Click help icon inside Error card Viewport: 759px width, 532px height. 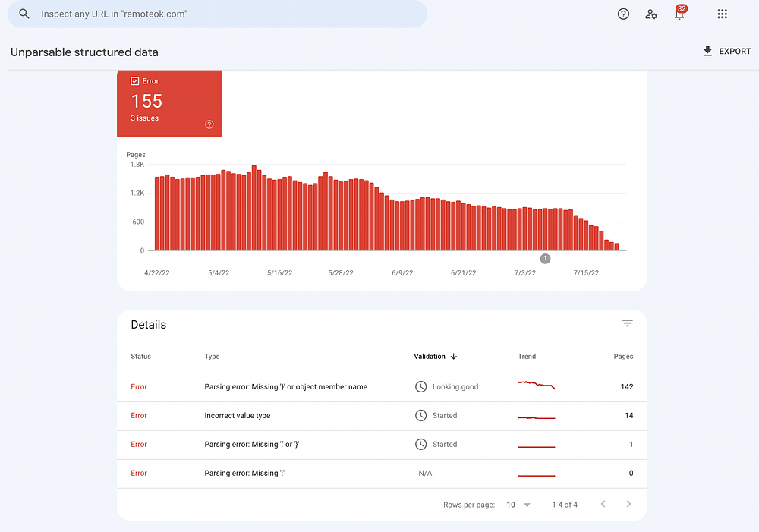[209, 124]
